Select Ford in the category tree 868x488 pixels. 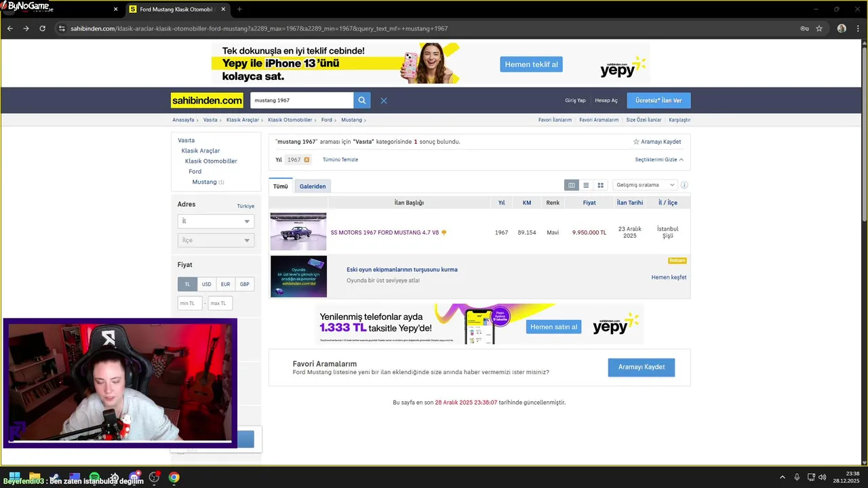tap(195, 171)
